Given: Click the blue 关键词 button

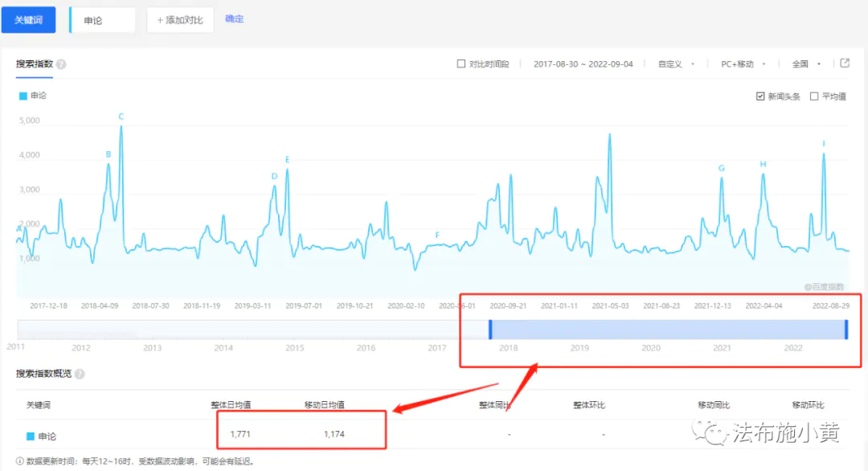Looking at the screenshot, I should tap(28, 20).
